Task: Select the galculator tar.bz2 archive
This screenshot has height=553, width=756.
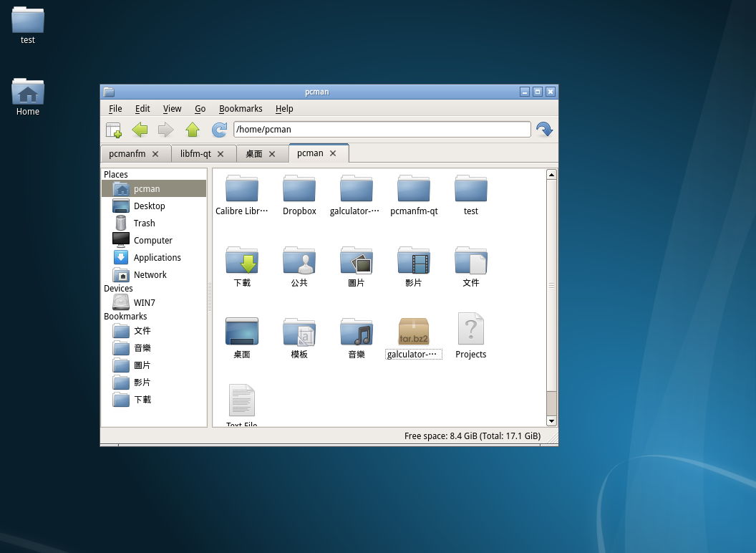Action: pos(414,332)
